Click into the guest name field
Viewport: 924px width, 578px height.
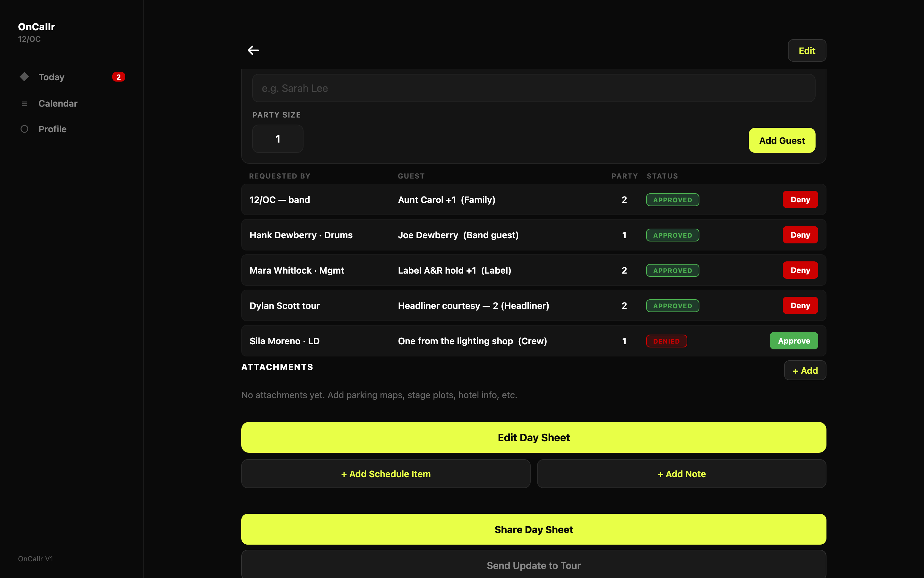pyautogui.click(x=534, y=88)
